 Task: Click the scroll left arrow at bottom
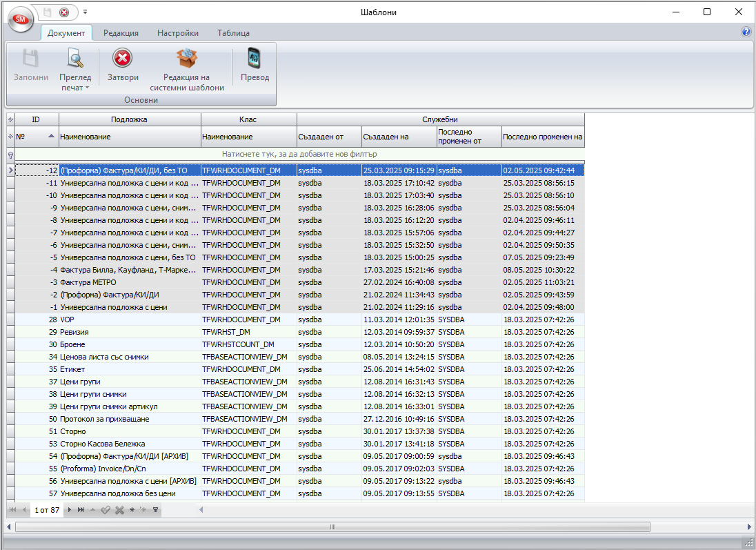click(9, 527)
